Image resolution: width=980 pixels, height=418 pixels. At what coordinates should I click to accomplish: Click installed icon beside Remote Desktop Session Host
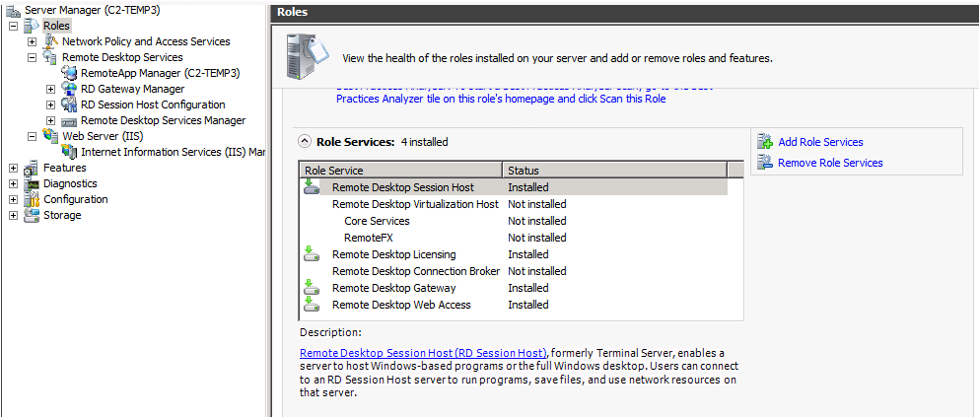click(312, 187)
